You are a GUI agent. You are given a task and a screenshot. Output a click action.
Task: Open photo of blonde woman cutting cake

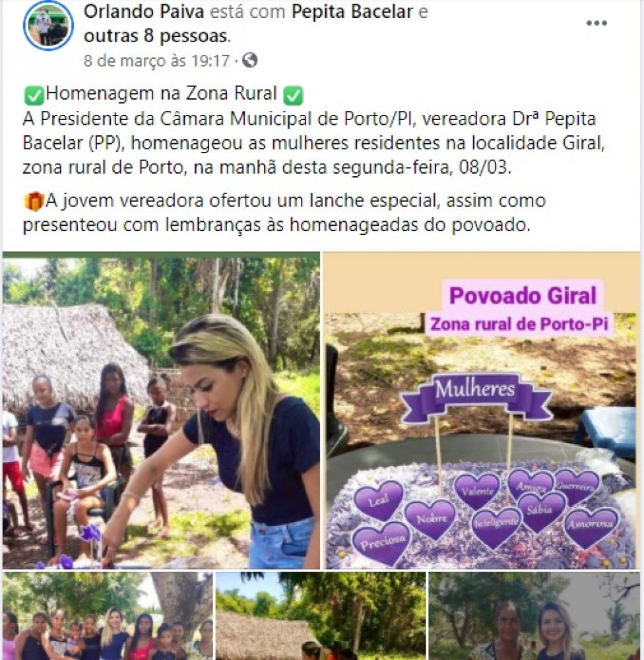(x=161, y=411)
